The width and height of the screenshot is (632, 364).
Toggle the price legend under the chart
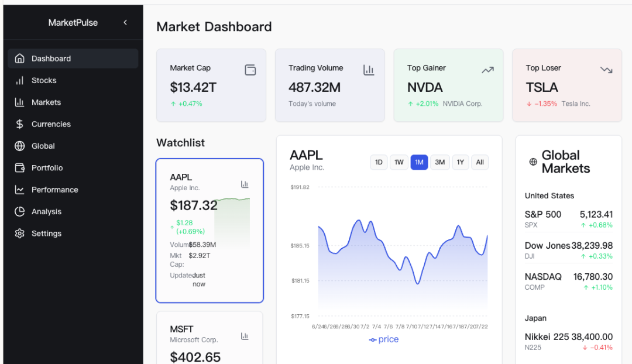point(384,339)
